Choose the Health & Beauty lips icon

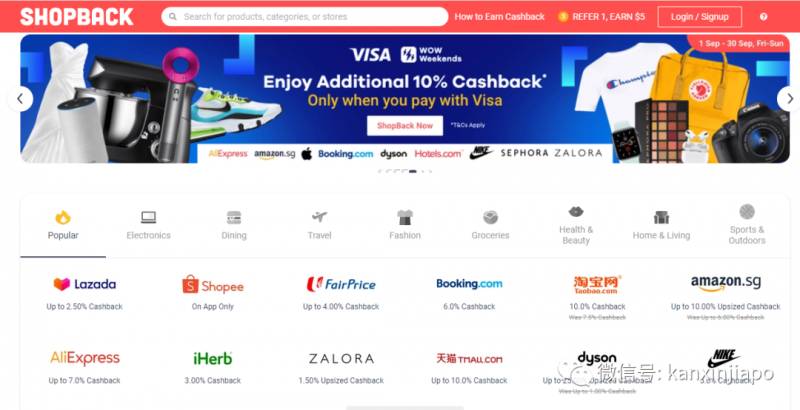pyautogui.click(x=576, y=212)
